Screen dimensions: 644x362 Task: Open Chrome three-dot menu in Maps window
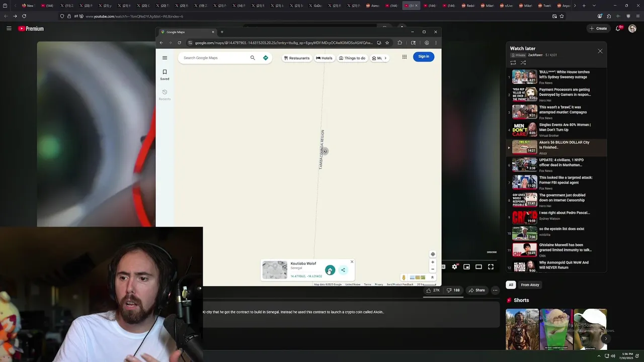(x=436, y=43)
